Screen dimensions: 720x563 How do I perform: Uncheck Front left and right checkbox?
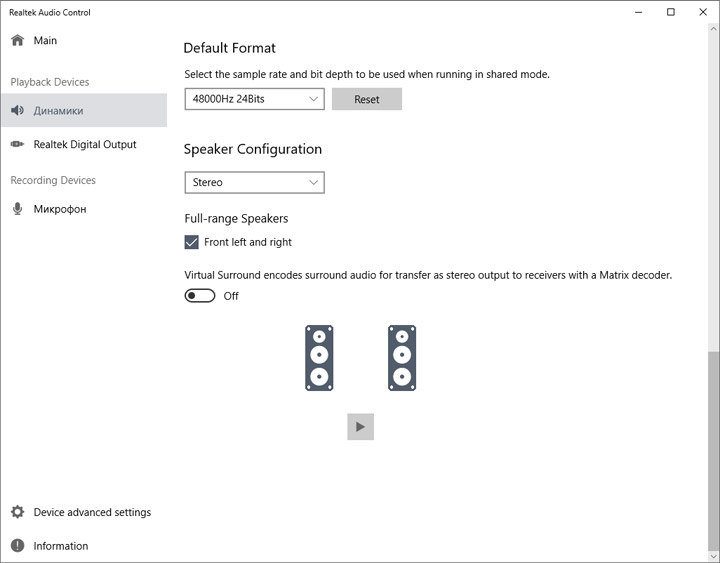(x=192, y=242)
